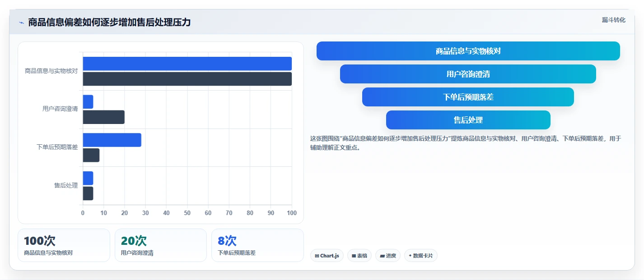Click dark bar for 商品信息与实物核对
This screenshot has height=280, width=644.
point(187,79)
